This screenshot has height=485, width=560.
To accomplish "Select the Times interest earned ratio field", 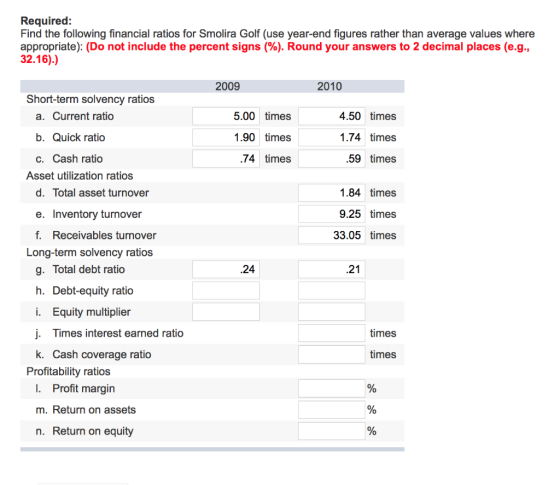I will pyautogui.click(x=332, y=333).
